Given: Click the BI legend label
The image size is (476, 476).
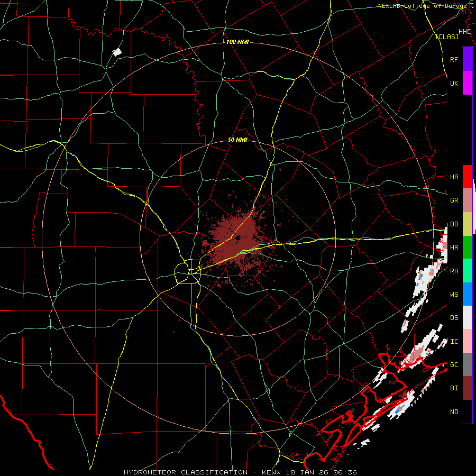Looking at the screenshot, I should [454, 388].
